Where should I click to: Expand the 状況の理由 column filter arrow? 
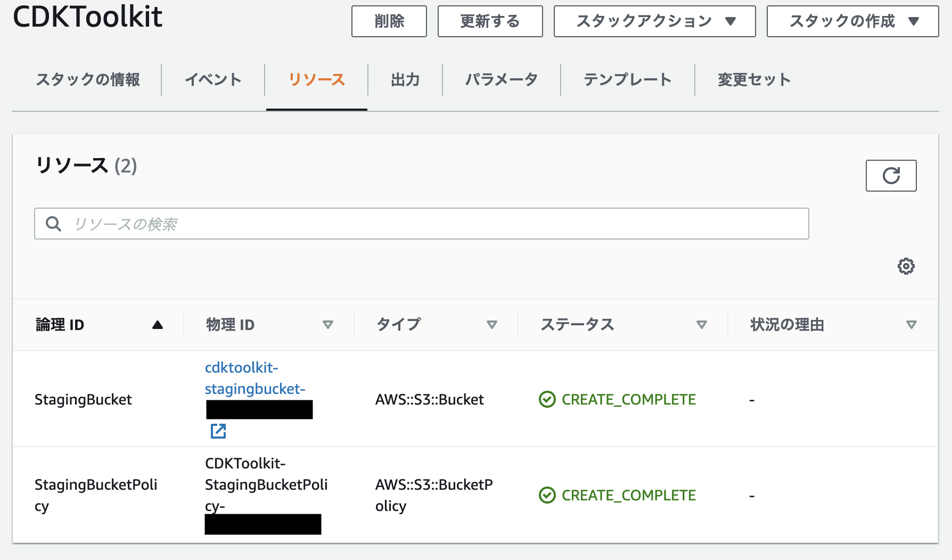(x=912, y=324)
